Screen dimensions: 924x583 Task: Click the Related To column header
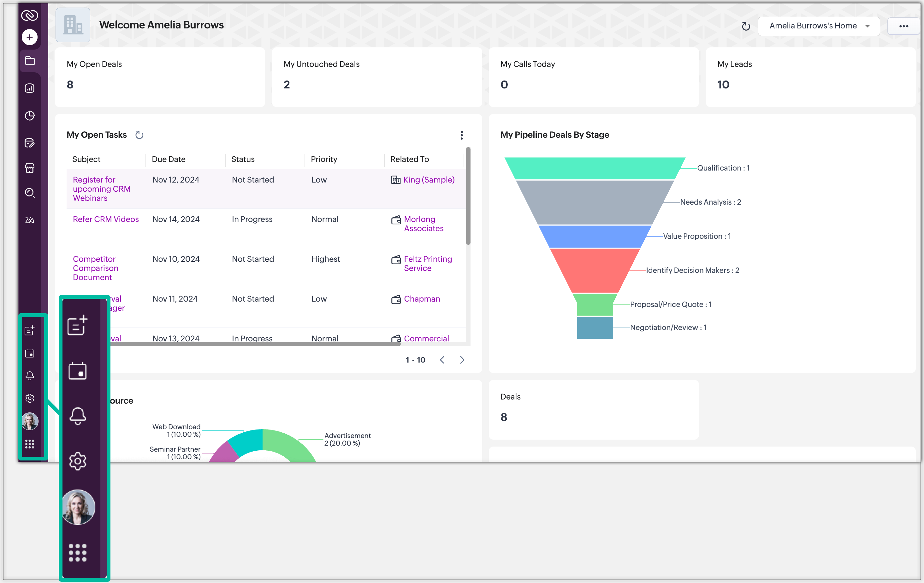[x=409, y=159]
